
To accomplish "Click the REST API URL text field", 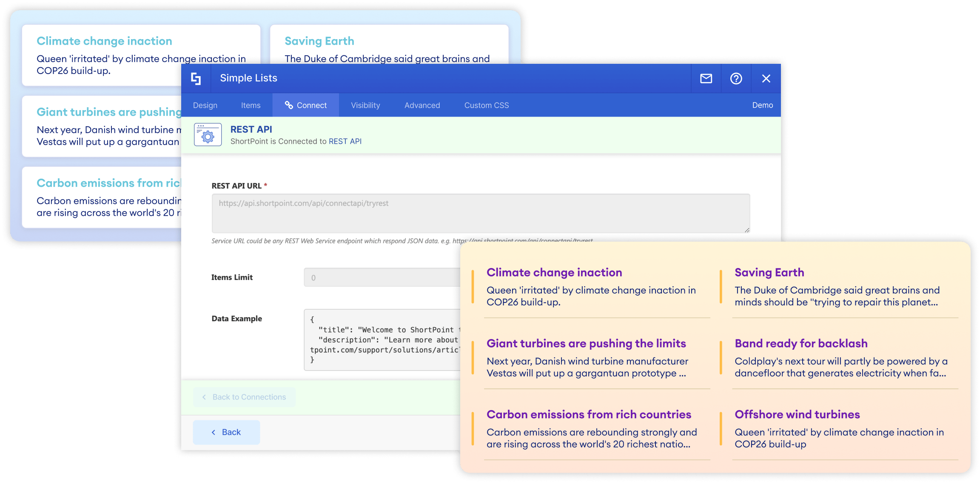I will [481, 213].
